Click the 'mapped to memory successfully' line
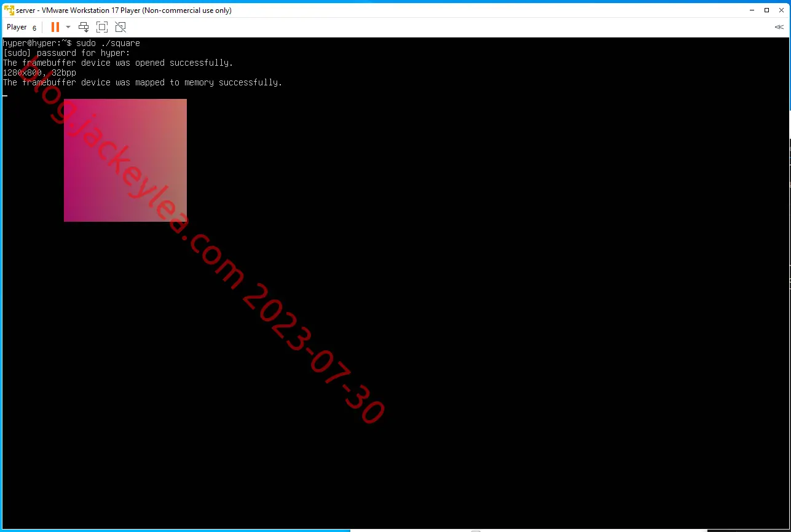This screenshot has height=532, width=791. [143, 82]
